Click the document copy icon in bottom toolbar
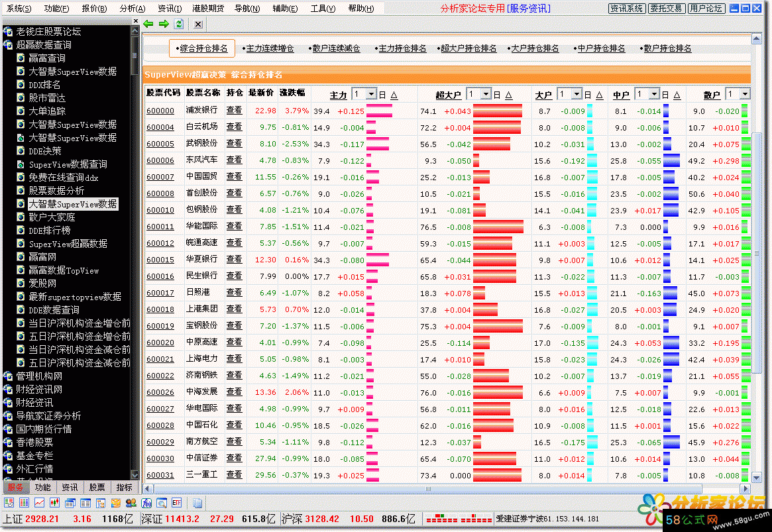Viewport: 772px width, 532px height. point(197,503)
